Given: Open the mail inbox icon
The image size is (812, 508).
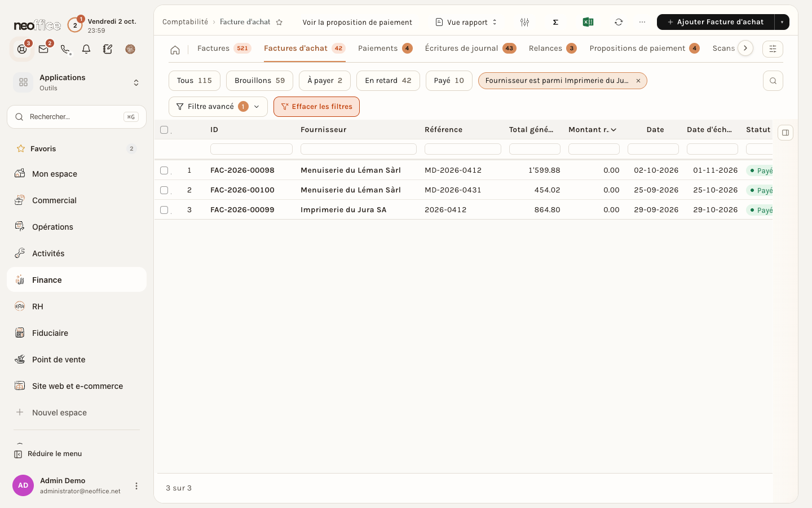Looking at the screenshot, I should [x=43, y=49].
